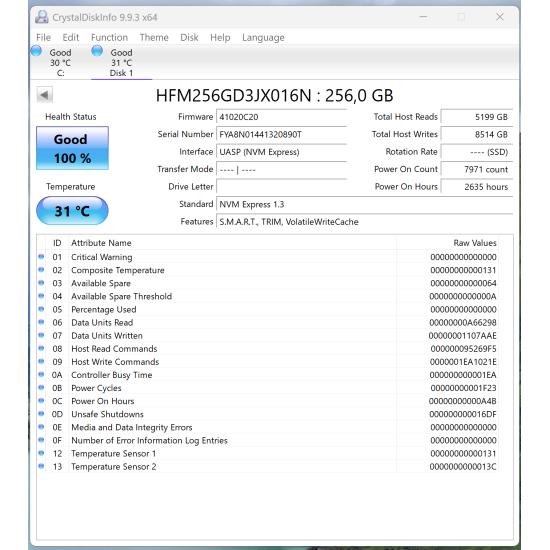Click status dot of Unsafe Shutdowns row
Image resolution: width=550 pixels, height=550 pixels.
pos(41,414)
